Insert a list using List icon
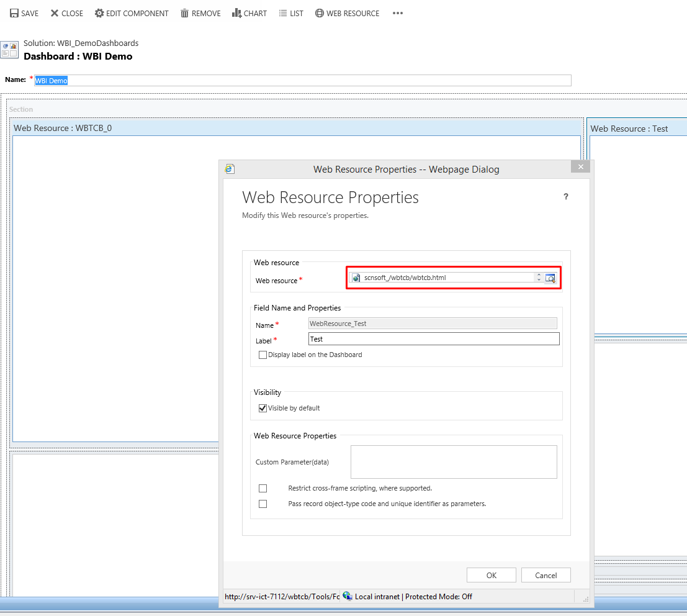 [x=283, y=13]
